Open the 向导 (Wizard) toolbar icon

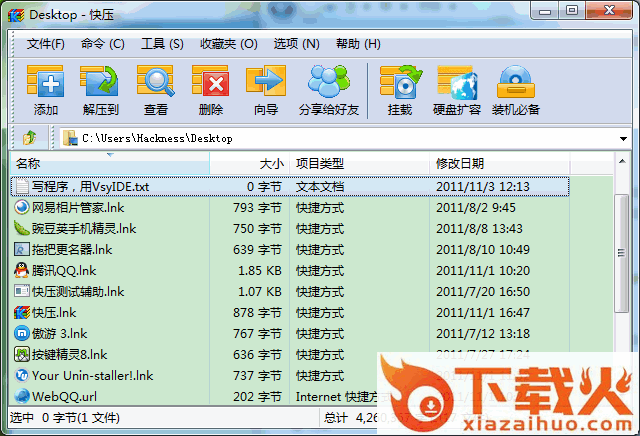point(266,81)
